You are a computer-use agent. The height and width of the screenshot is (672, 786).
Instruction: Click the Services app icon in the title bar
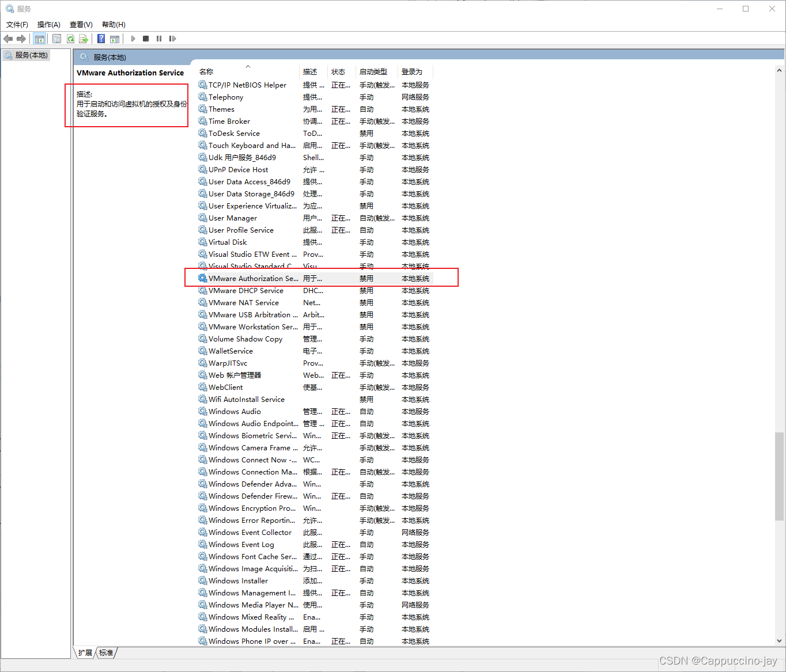10,9
